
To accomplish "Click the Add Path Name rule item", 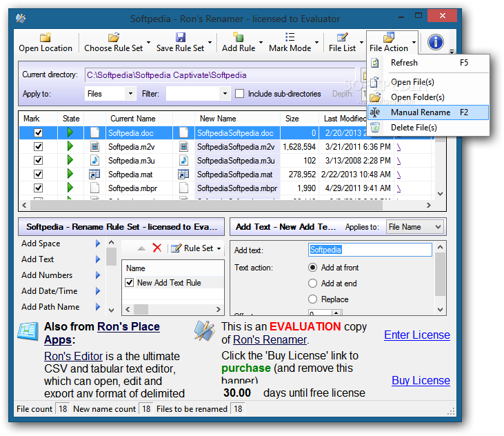I will tap(50, 307).
